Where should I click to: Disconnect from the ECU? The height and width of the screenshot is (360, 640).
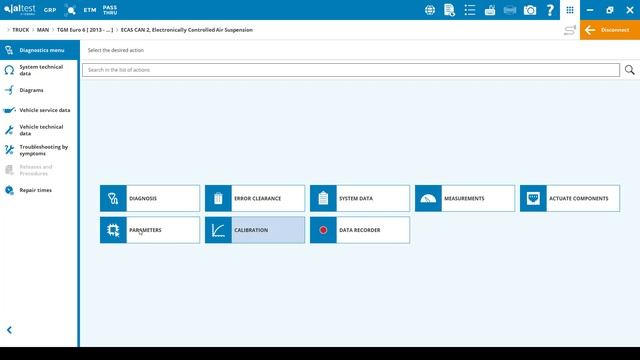click(x=610, y=30)
